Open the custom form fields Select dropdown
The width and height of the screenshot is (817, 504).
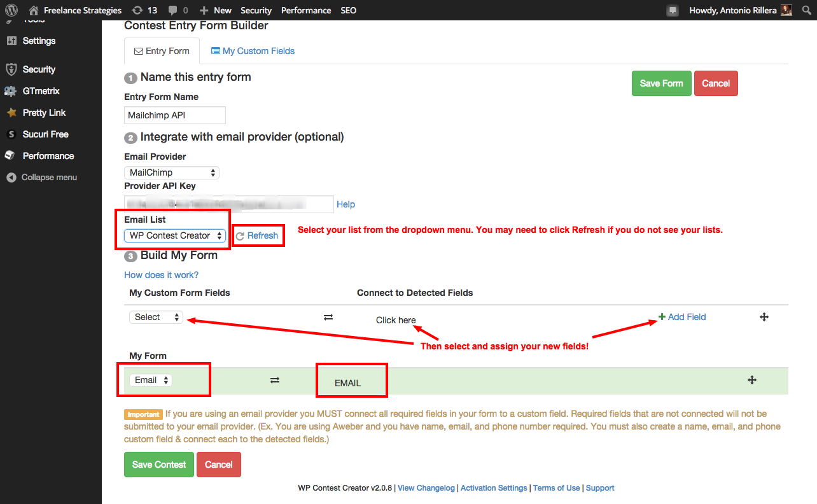(156, 317)
